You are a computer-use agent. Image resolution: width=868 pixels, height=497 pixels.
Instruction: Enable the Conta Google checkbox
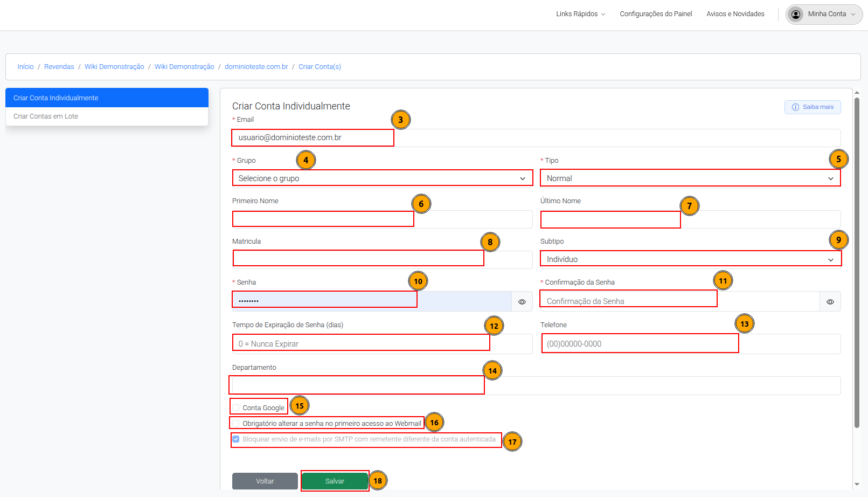point(236,408)
